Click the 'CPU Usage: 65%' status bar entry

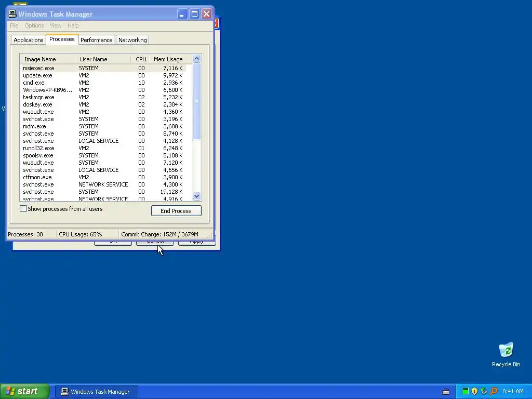[87, 234]
